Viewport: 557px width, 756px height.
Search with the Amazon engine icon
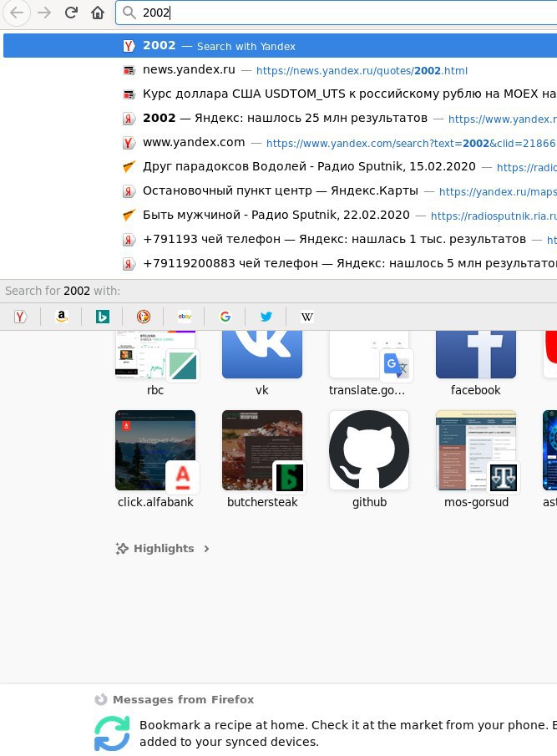61,317
